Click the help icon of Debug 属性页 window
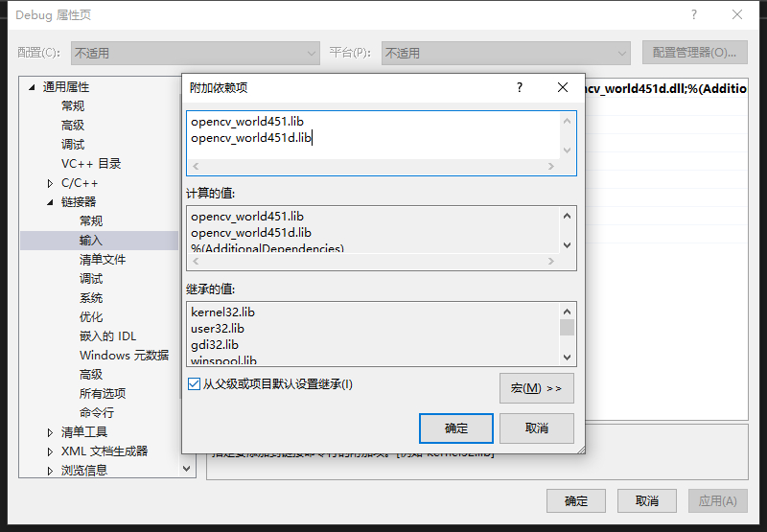The height and width of the screenshot is (532, 767). [692, 15]
